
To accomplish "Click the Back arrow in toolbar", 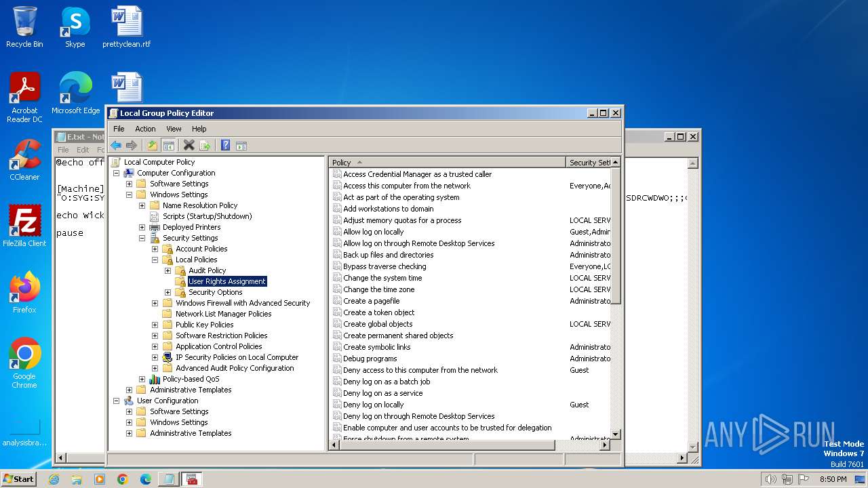I will click(116, 145).
